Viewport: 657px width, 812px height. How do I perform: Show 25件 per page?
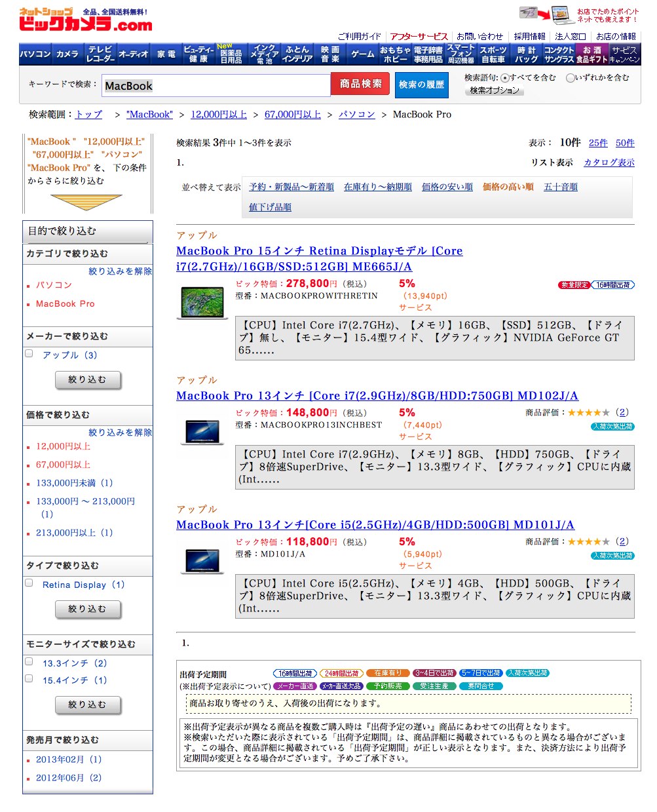[598, 143]
